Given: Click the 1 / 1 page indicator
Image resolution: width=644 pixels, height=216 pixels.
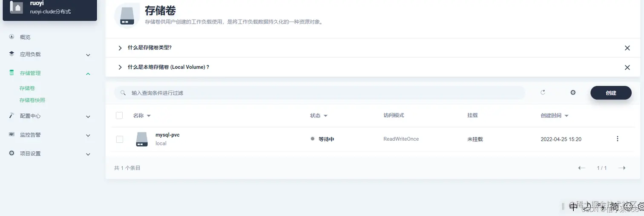Looking at the screenshot, I should 602,168.
